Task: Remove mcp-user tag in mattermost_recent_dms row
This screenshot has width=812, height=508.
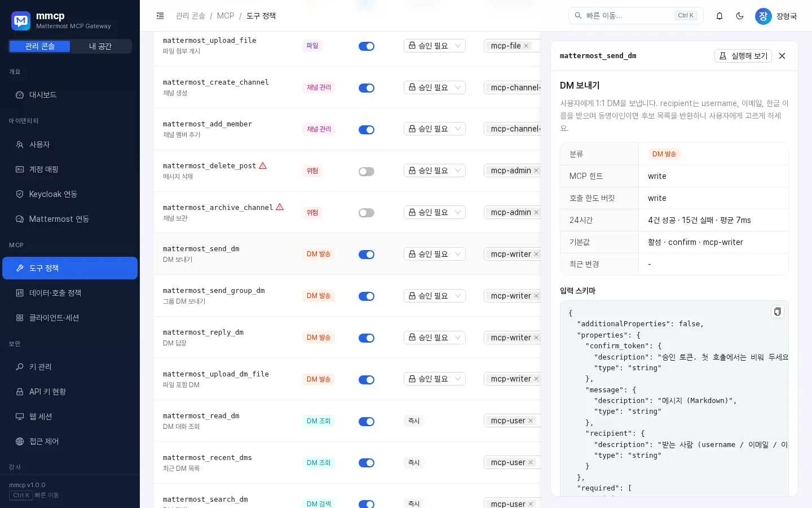Action: coord(531,462)
